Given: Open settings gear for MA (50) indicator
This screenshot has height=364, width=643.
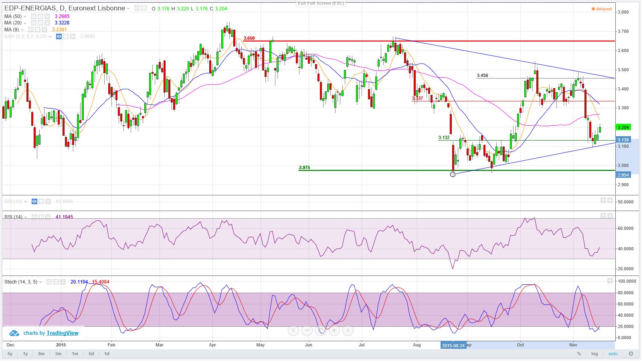Looking at the screenshot, I should [x=40, y=16].
